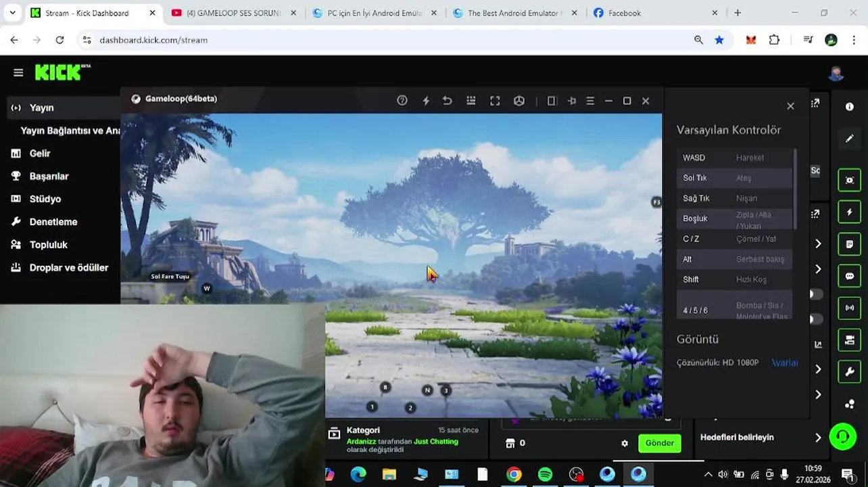
Task: Pin the Gameloop window on top
Action: 572,101
